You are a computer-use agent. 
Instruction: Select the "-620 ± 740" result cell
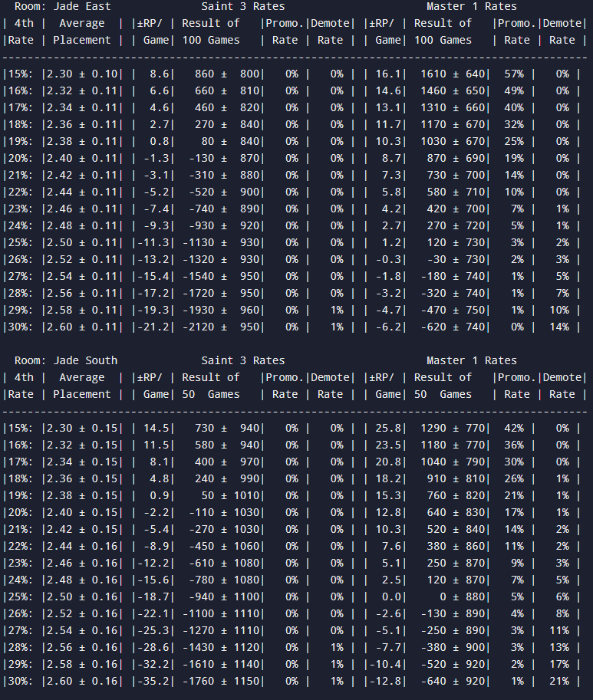(x=453, y=327)
